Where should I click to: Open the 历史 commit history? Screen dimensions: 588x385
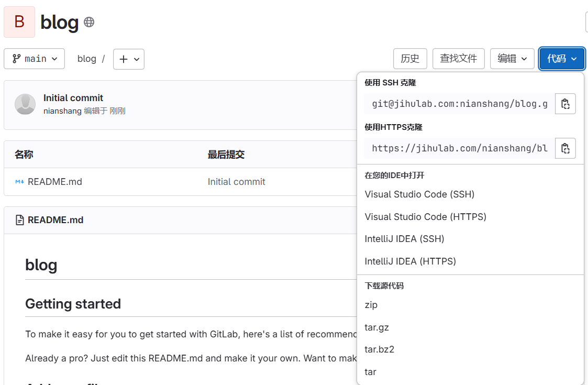pyautogui.click(x=410, y=59)
